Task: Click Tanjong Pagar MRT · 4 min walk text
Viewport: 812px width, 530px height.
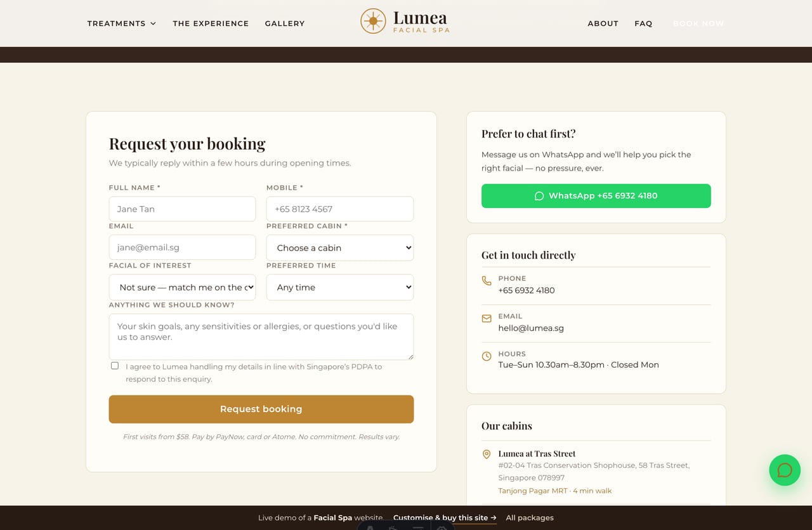Action: [x=555, y=491]
